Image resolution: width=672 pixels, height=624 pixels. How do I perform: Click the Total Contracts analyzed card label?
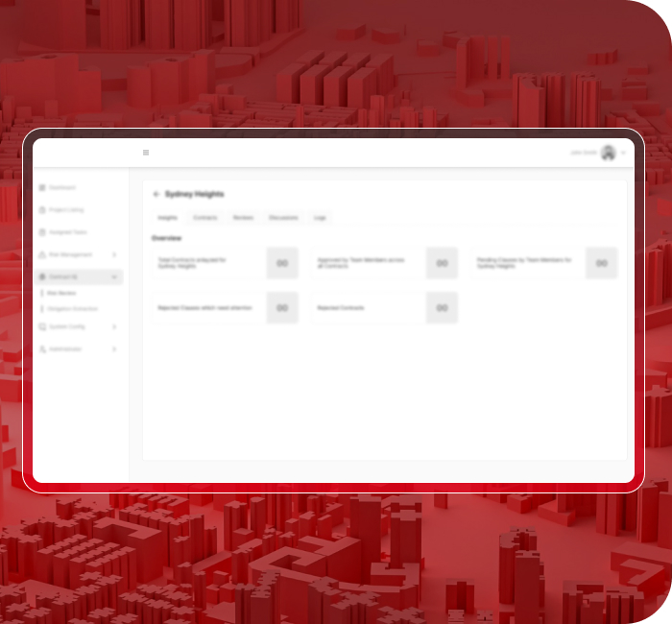192,263
